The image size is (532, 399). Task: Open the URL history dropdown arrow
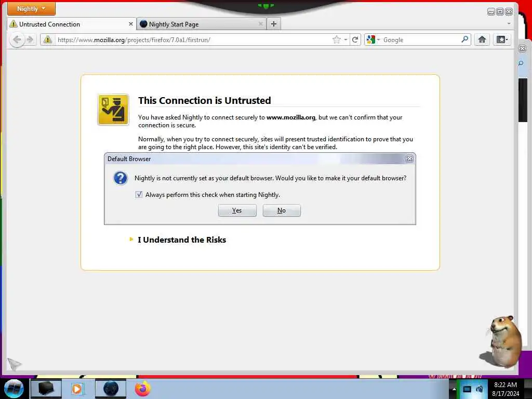click(345, 39)
